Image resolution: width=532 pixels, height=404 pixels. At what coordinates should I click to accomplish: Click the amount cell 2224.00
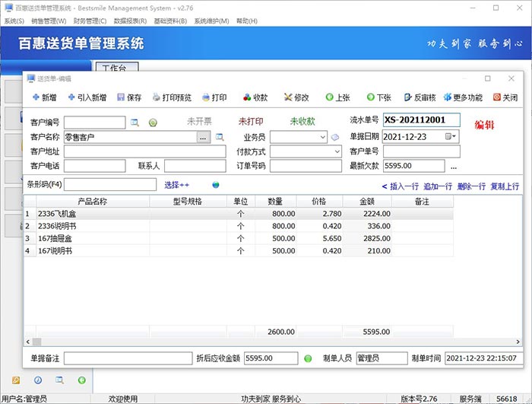pyautogui.click(x=367, y=214)
